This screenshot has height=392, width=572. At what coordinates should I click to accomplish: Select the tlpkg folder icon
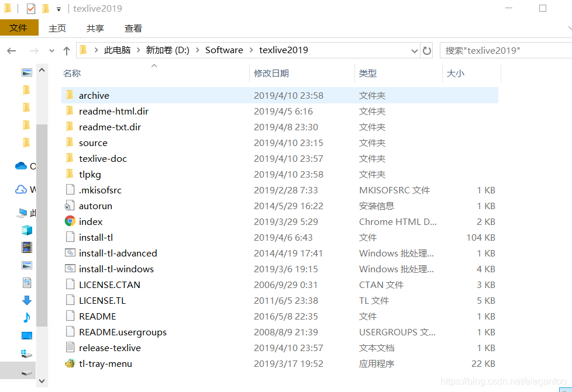[70, 174]
